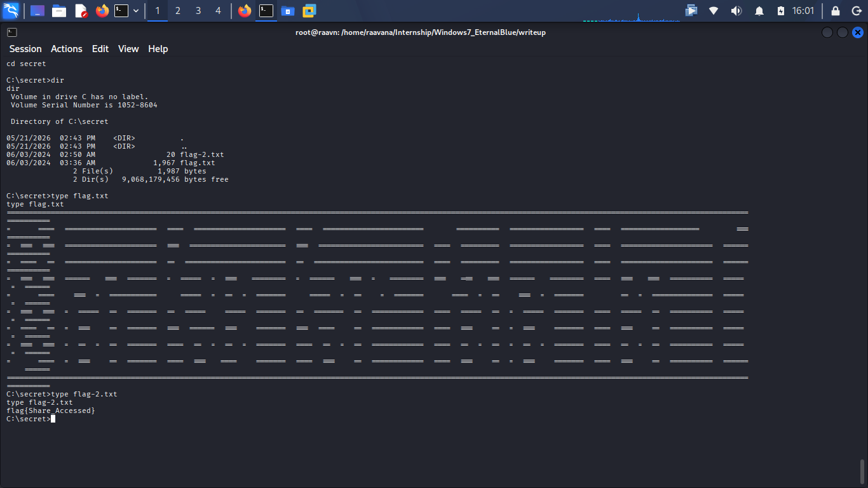This screenshot has width=868, height=488.
Task: Open the volume control tray icon
Action: point(736,11)
